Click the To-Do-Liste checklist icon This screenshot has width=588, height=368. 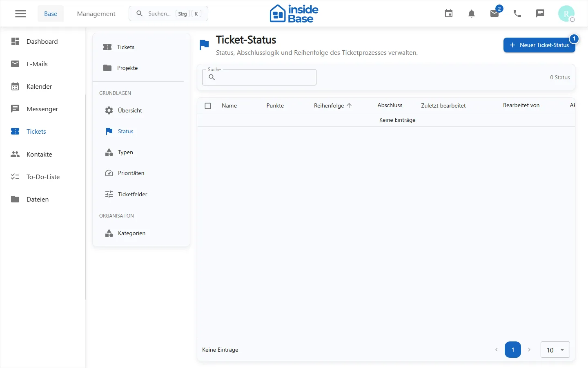[15, 177]
